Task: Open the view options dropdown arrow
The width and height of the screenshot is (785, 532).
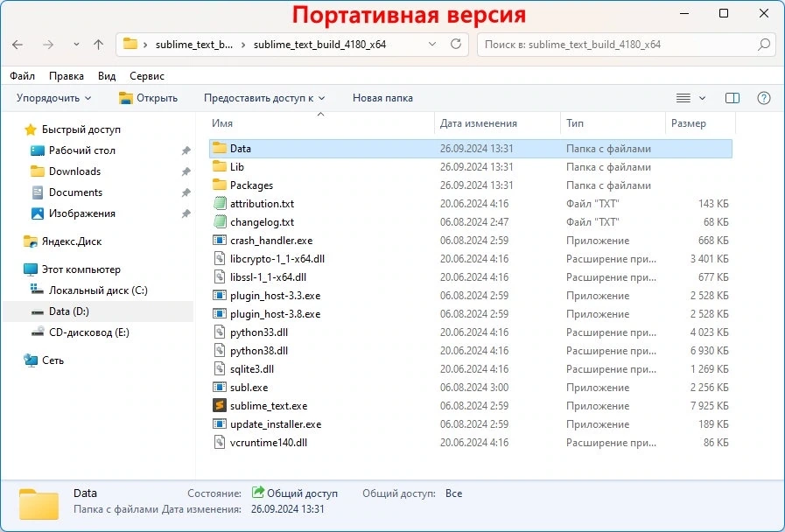Action: [702, 98]
